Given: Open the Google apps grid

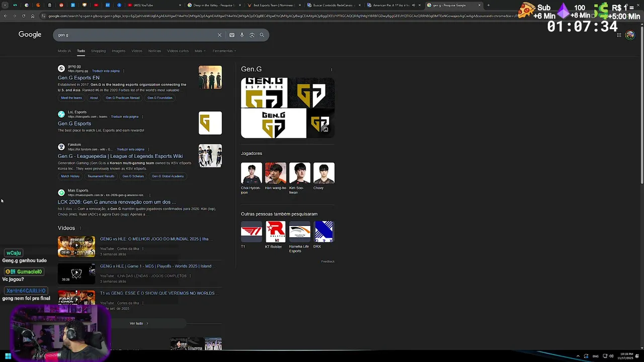Looking at the screenshot, I should [x=619, y=35].
